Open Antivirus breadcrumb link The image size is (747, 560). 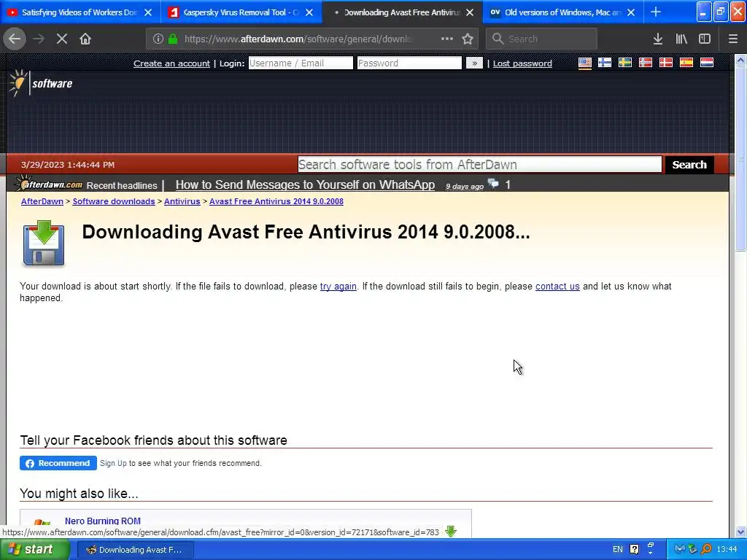point(182,201)
